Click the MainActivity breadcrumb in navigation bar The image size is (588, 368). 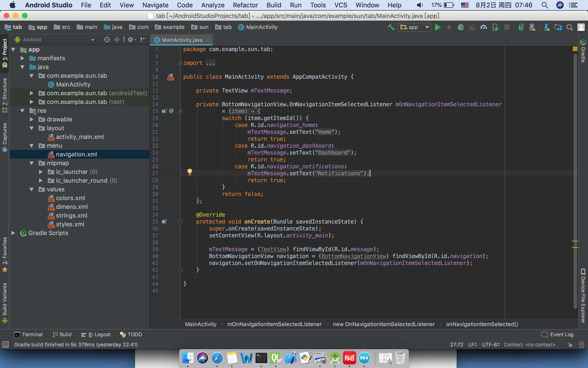pos(258,27)
